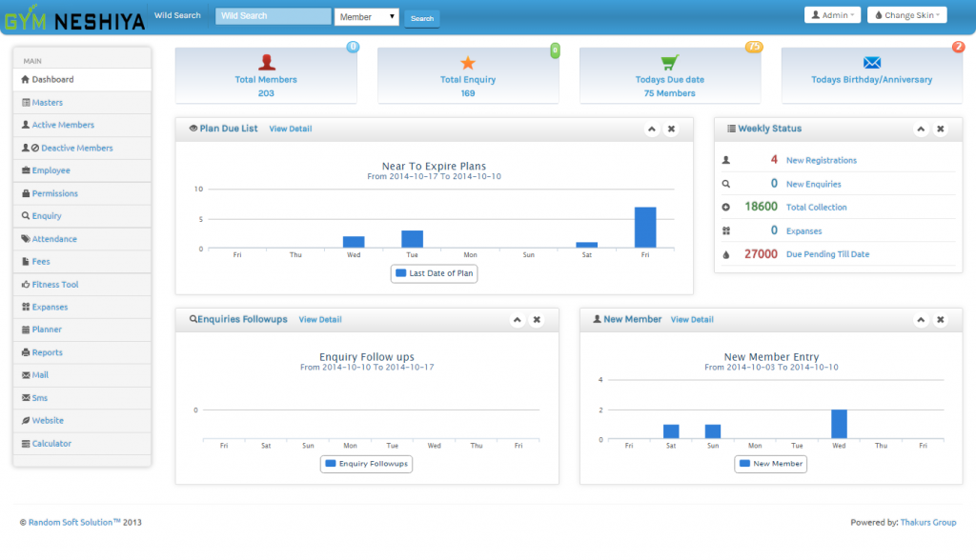The width and height of the screenshot is (976, 560).
Task: Click the New Enquiries link
Action: point(813,184)
